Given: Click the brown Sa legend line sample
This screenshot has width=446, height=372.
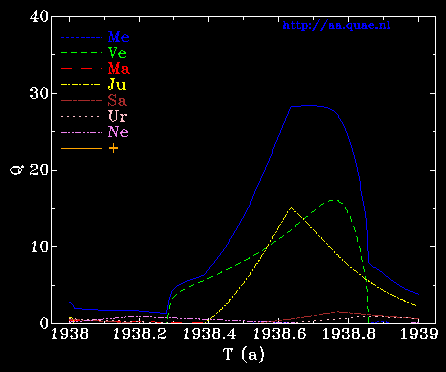Looking at the screenshot, I should 81,101.
